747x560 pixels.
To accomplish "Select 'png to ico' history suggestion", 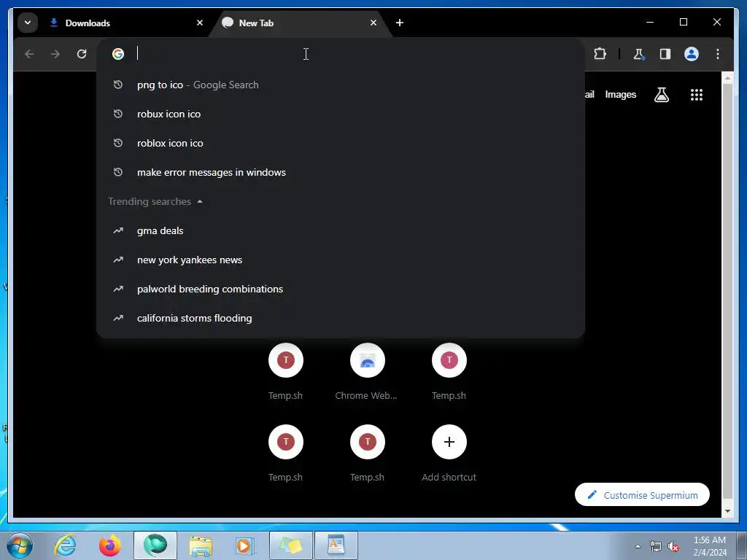I will [x=341, y=85].
